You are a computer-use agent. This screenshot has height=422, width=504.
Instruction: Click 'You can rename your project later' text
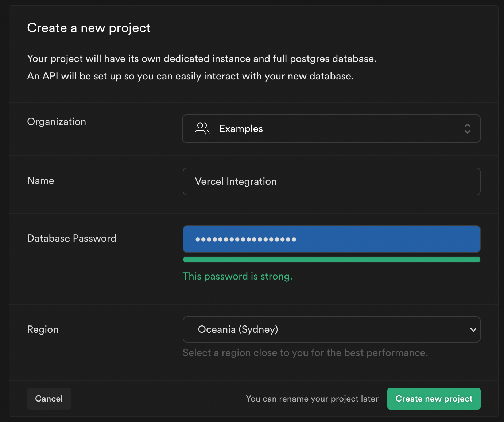312,399
